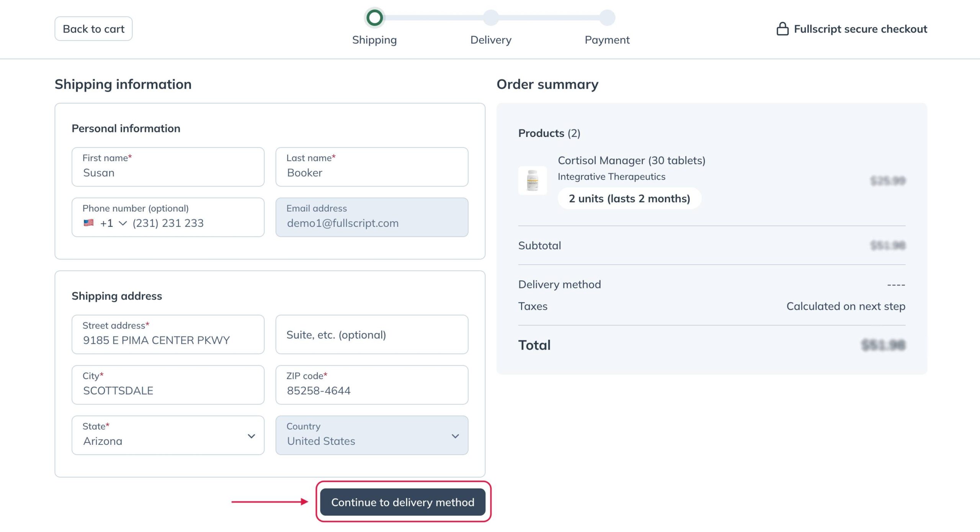Click the Shipping step progress indicator
This screenshot has width=980, height=532.
point(374,17)
